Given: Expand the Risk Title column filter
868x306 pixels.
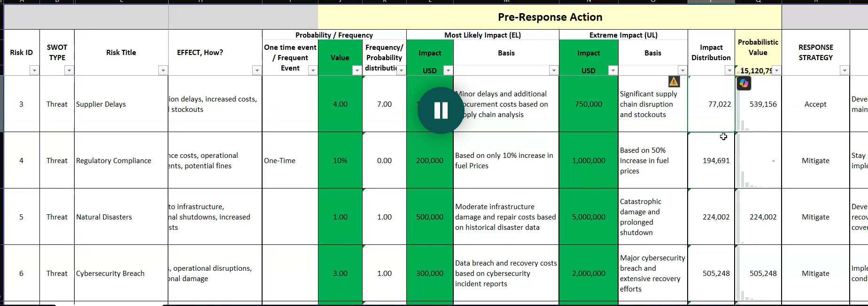Looking at the screenshot, I should pyautogui.click(x=163, y=71).
